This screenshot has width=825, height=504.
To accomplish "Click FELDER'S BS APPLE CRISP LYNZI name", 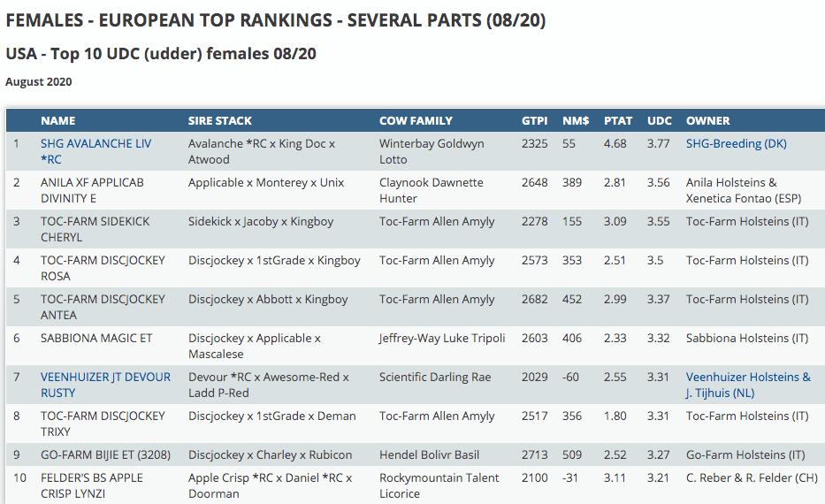I will [92, 485].
